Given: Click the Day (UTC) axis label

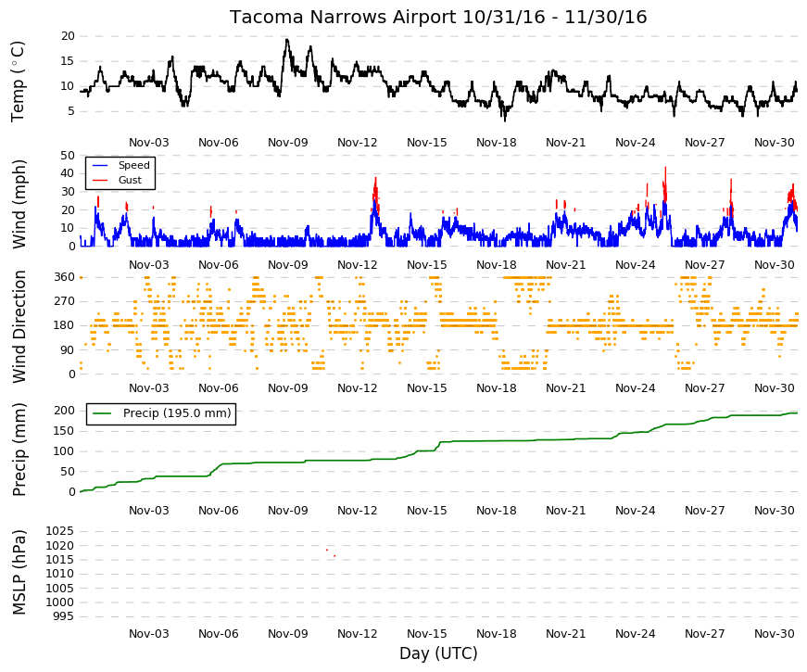Looking at the screenshot, I should [x=438, y=653].
